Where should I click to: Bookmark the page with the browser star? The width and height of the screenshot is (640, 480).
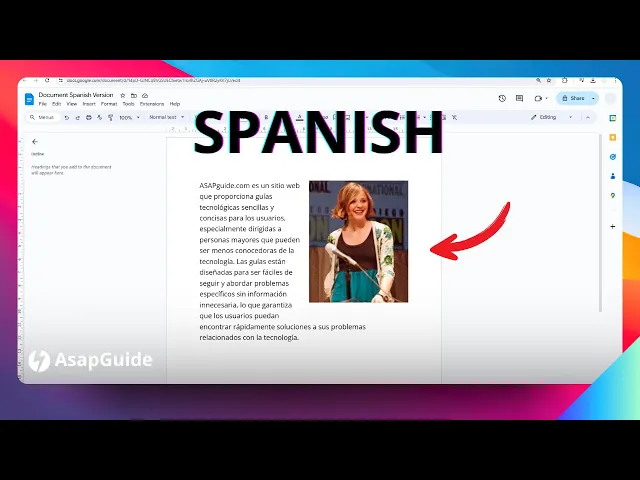[x=549, y=81]
